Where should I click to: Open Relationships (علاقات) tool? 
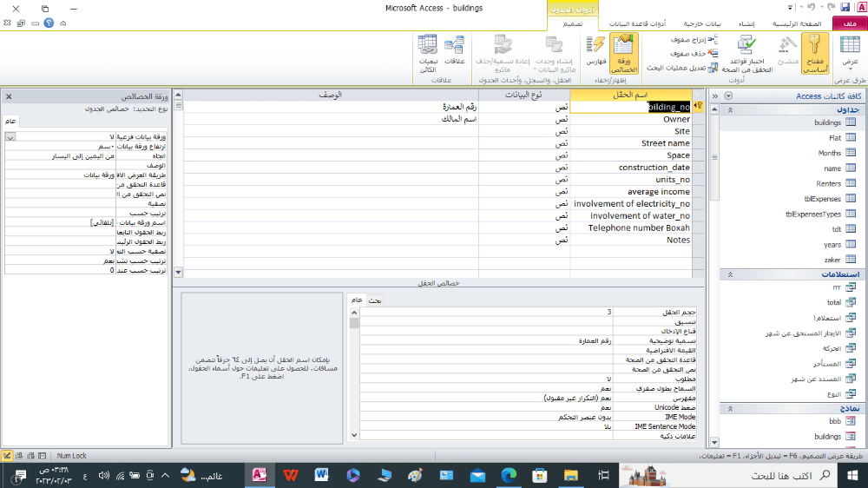pyautogui.click(x=455, y=52)
